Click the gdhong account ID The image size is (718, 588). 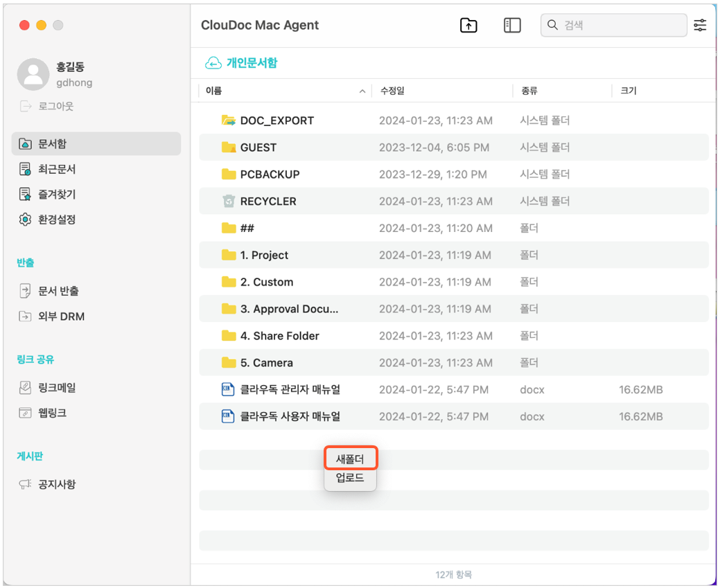74,83
